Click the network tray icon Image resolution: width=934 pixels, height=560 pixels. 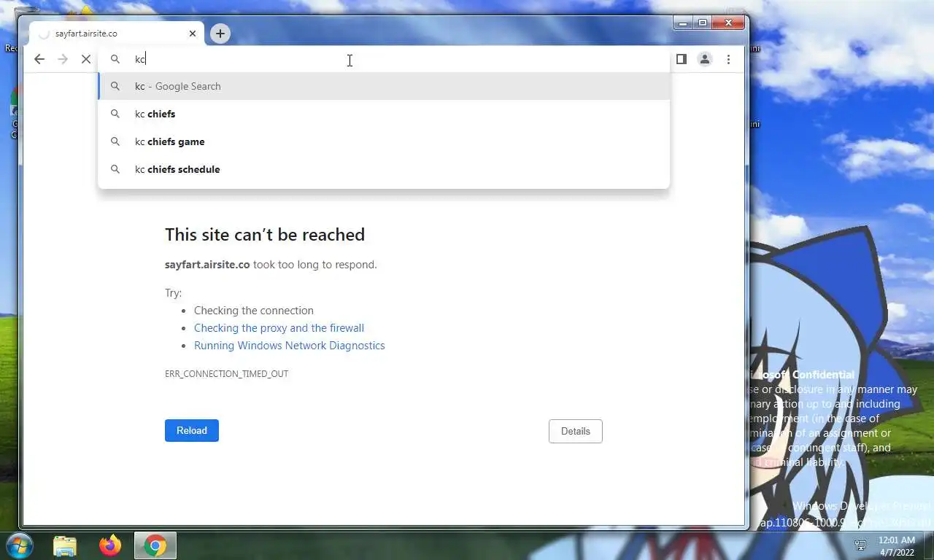click(x=861, y=545)
